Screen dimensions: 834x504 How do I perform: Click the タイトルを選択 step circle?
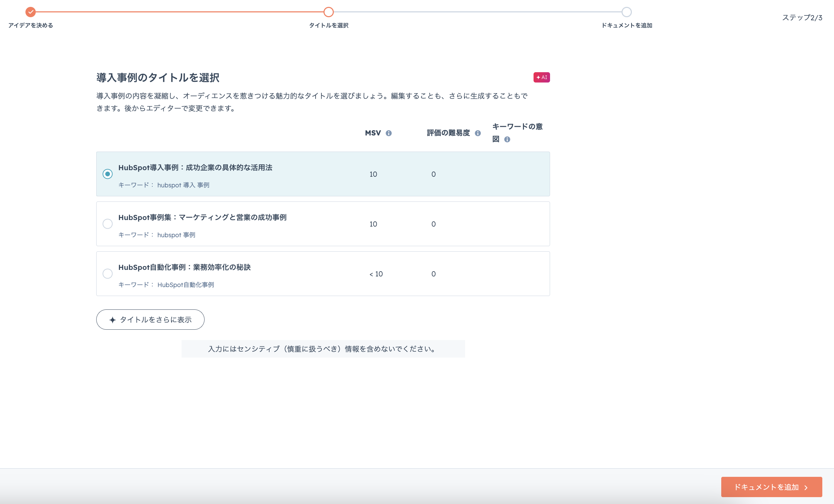(329, 12)
